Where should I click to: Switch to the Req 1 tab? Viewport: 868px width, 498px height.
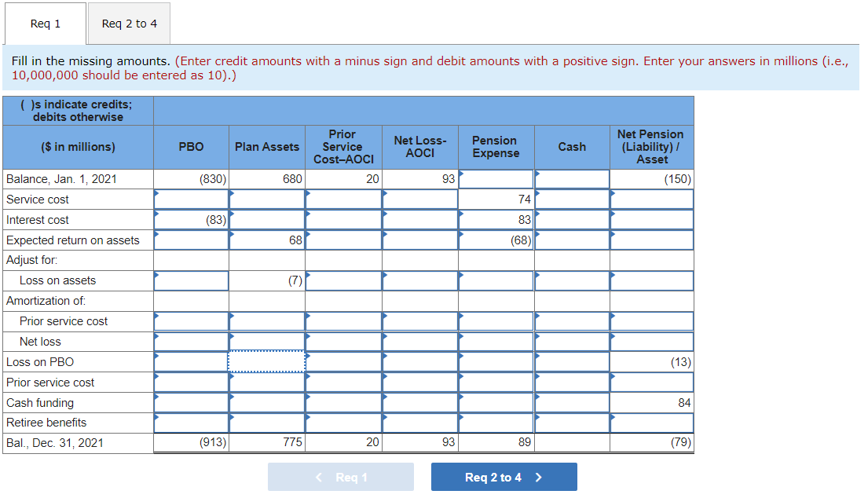tap(45, 24)
